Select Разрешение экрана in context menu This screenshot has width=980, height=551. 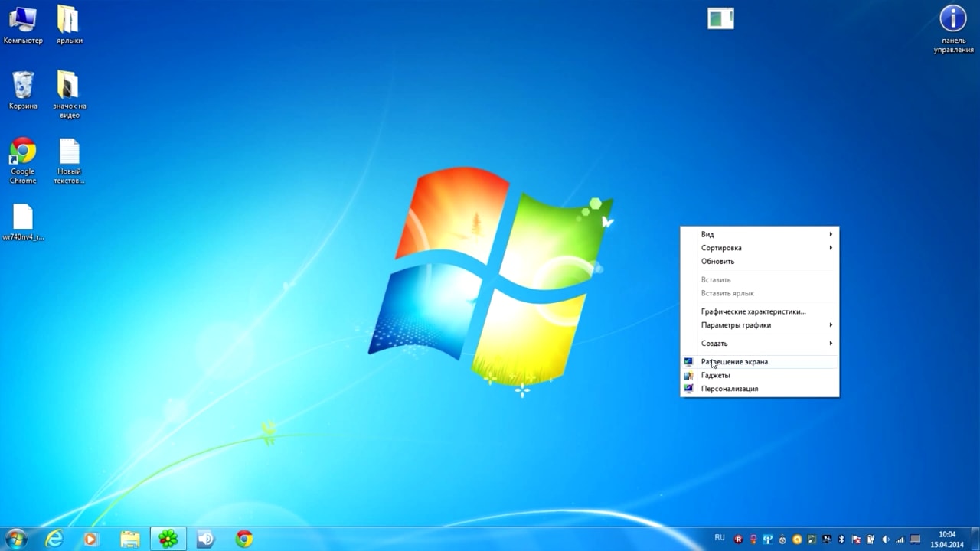[759, 361]
